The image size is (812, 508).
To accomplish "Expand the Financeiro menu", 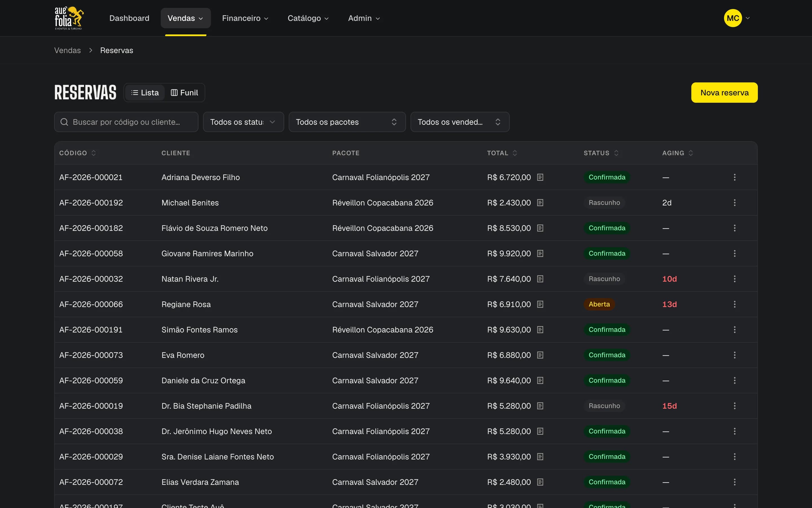I will point(245,18).
